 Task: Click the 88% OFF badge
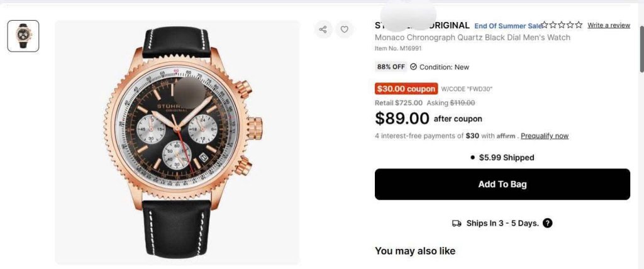coord(391,67)
